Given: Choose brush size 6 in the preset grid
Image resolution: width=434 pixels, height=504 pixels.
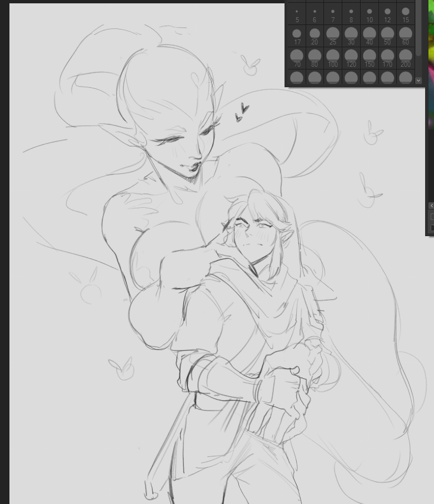Looking at the screenshot, I should (x=315, y=14).
